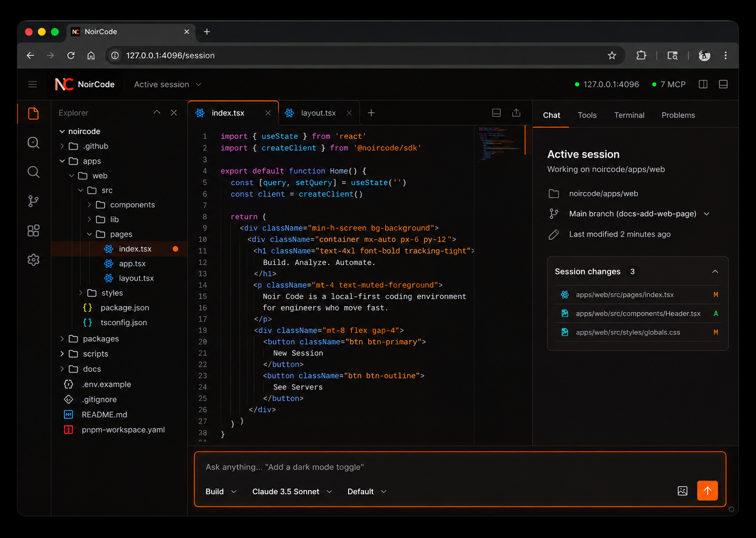Click the 7 MCP status indicator

(669, 84)
